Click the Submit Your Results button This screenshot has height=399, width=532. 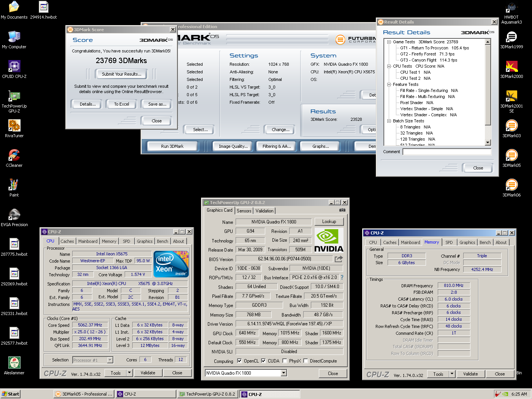point(122,74)
